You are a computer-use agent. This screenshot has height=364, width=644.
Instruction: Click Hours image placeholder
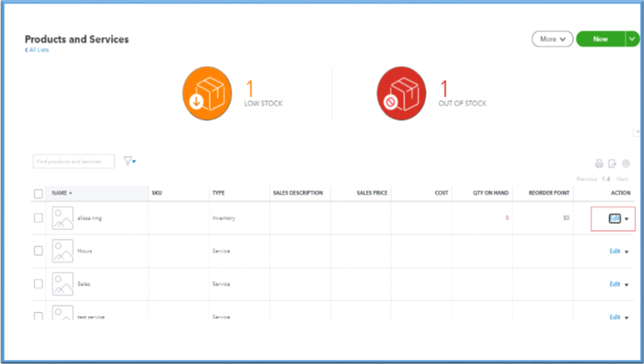click(x=62, y=251)
